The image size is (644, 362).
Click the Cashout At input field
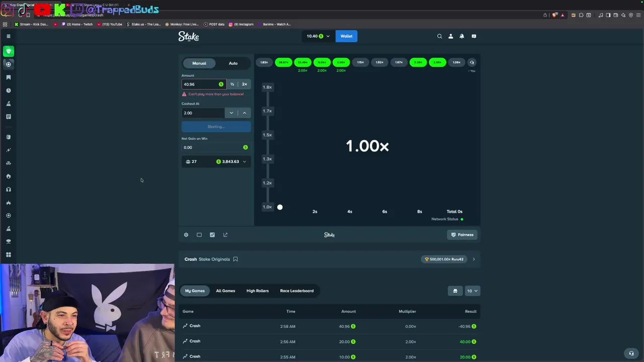203,113
